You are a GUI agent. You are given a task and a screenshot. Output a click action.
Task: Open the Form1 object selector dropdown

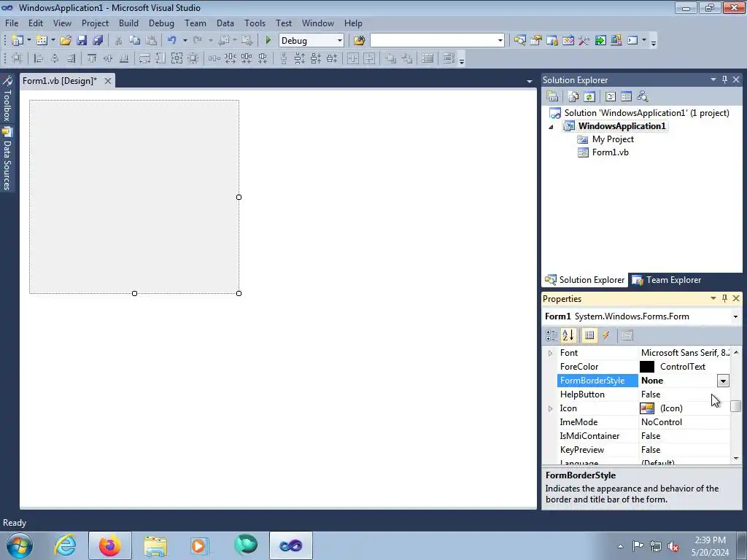(735, 316)
